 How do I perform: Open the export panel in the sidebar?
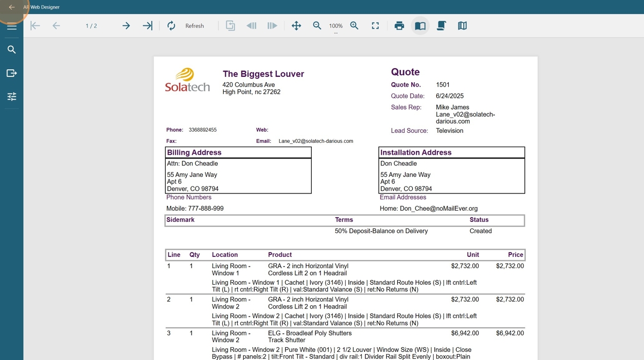pyautogui.click(x=12, y=73)
